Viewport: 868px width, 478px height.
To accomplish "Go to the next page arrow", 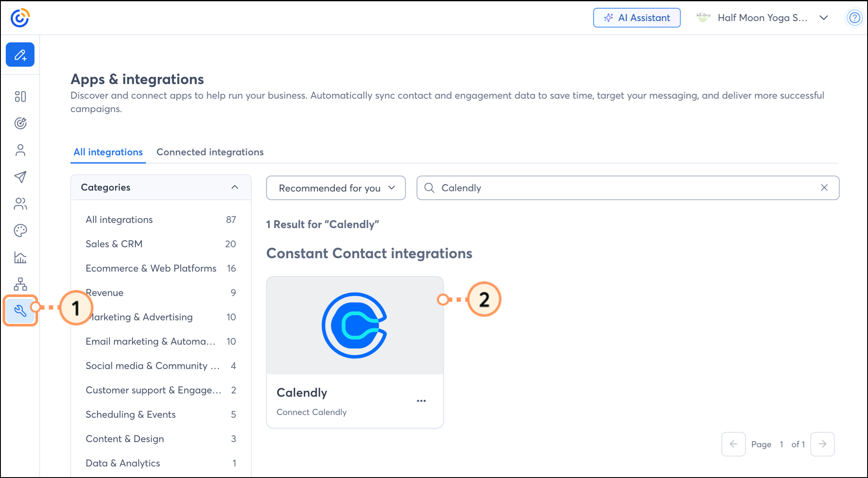I will click(822, 444).
